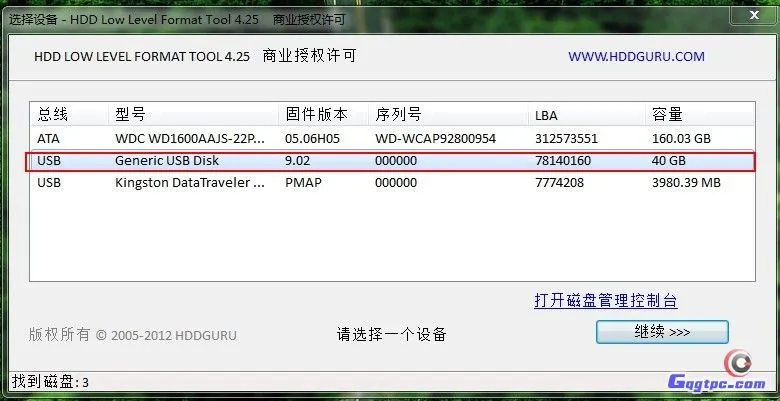Close the HDD Low Level Format Tool window

coord(754,15)
